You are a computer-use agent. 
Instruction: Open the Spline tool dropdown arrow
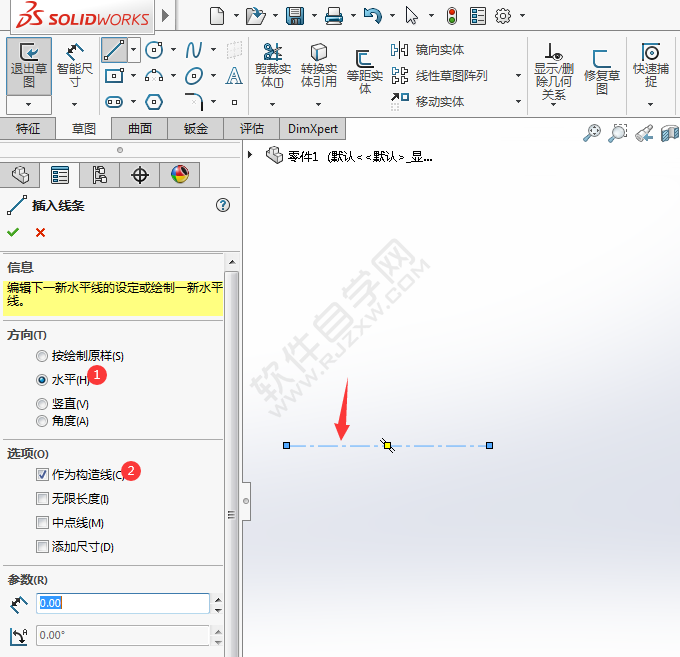(213, 50)
